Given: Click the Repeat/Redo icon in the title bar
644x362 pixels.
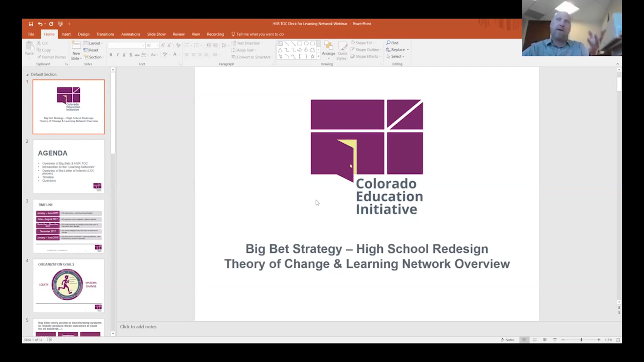Looking at the screenshot, I should coord(51,24).
